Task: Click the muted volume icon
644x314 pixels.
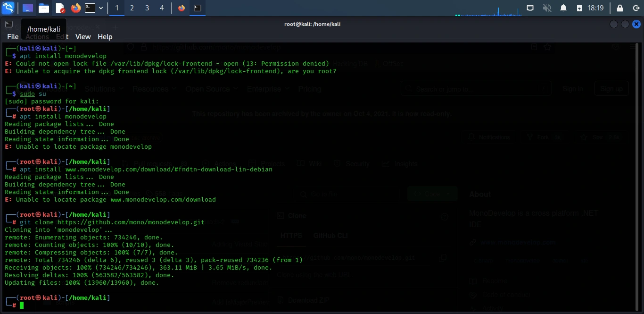Action: click(547, 8)
